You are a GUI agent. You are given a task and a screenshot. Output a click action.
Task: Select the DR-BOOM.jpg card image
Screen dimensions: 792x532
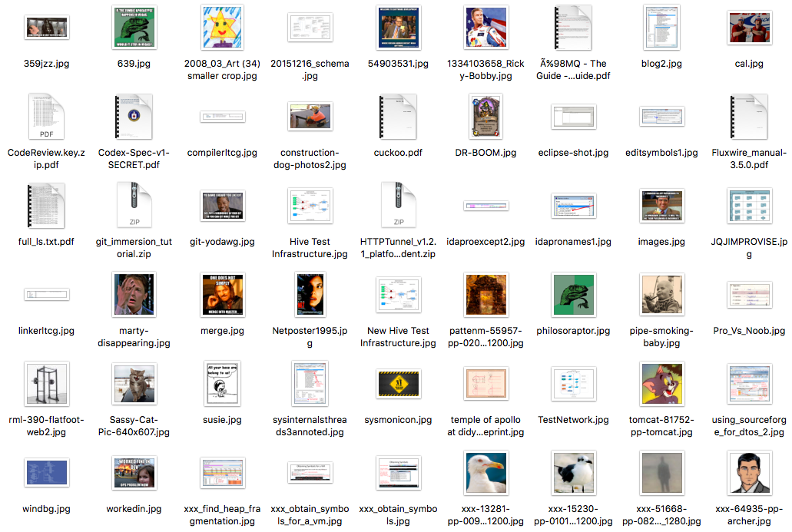(x=486, y=117)
